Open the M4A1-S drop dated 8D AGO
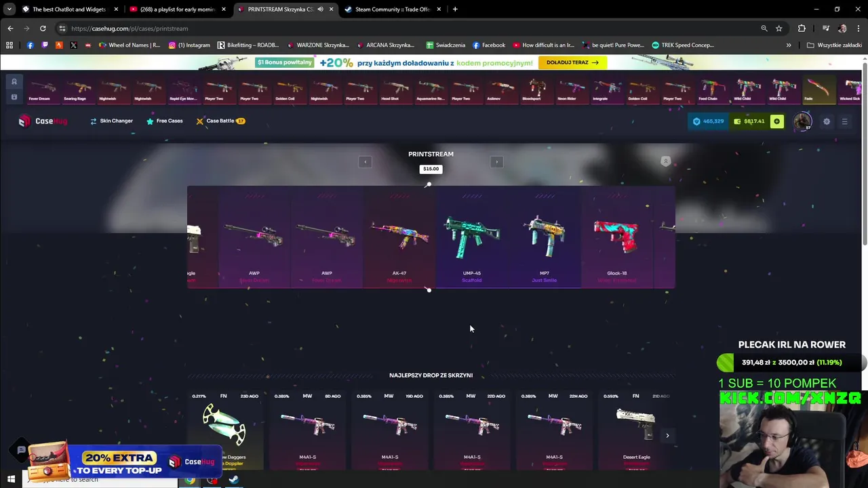The height and width of the screenshot is (488, 868). click(x=307, y=430)
